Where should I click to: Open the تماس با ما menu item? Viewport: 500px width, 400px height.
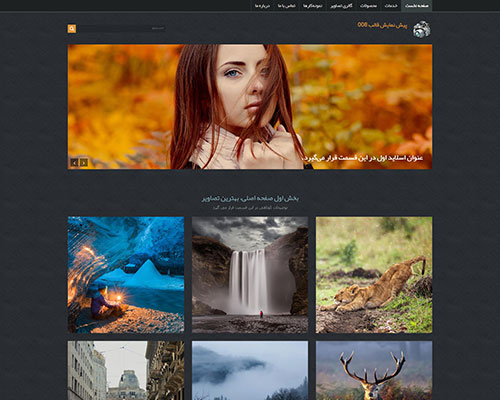click(x=286, y=6)
